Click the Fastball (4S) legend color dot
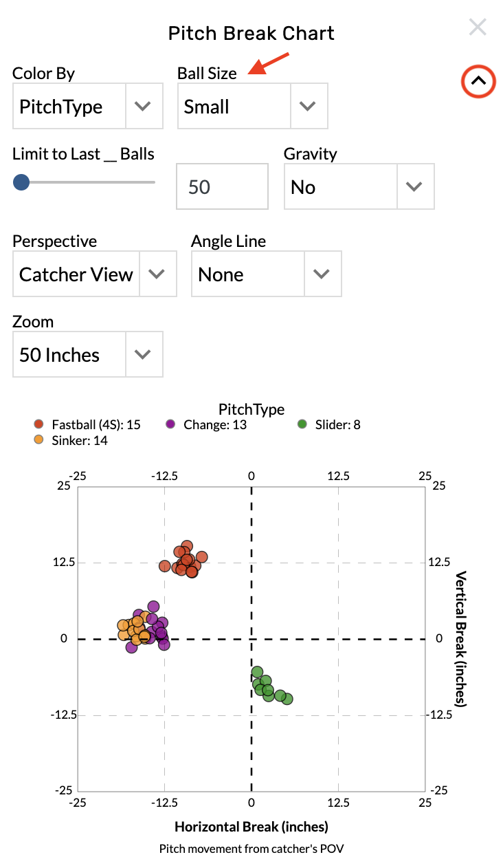This screenshot has width=503, height=868. tap(38, 424)
